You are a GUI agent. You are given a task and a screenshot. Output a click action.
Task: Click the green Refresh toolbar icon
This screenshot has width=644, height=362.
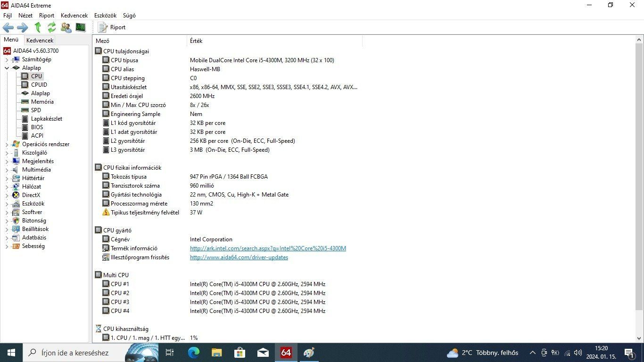pos(51,27)
